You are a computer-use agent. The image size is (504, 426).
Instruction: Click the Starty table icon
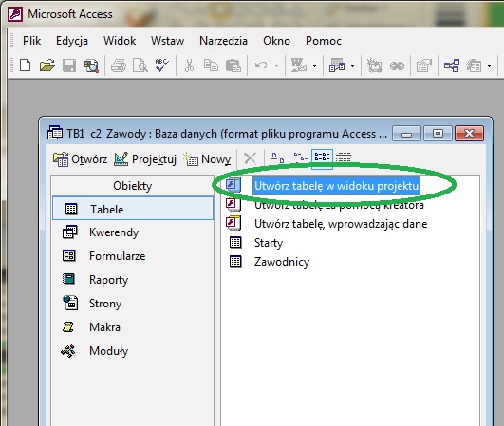235,243
